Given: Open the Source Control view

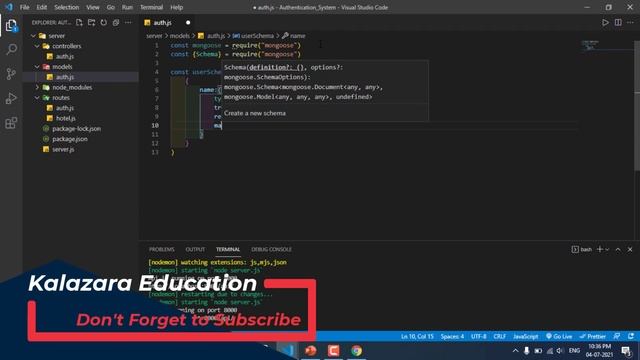Looking at the screenshot, I should pos(11,74).
